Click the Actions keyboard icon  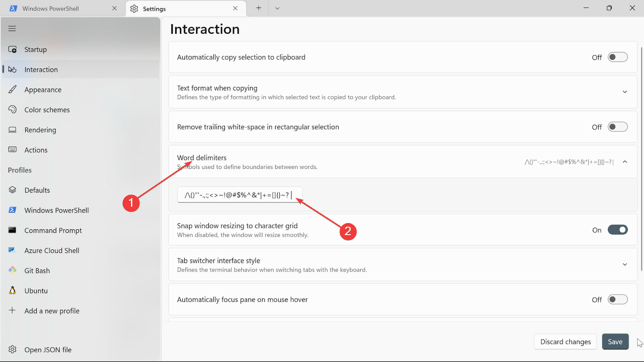point(12,149)
